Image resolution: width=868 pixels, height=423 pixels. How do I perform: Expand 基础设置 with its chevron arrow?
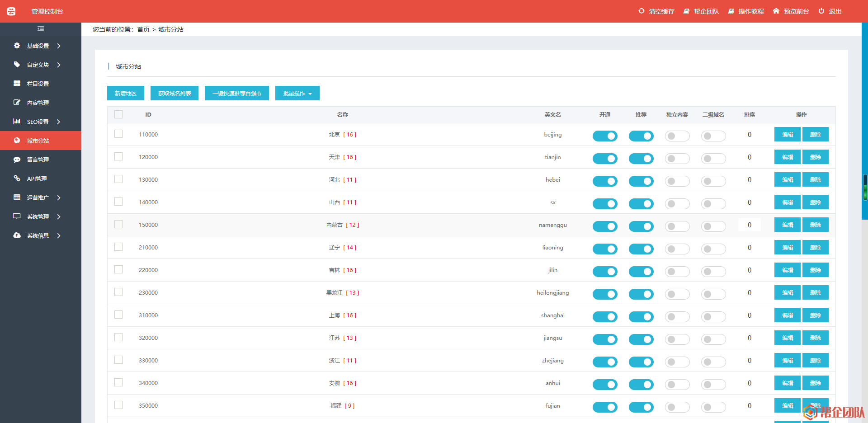(59, 46)
